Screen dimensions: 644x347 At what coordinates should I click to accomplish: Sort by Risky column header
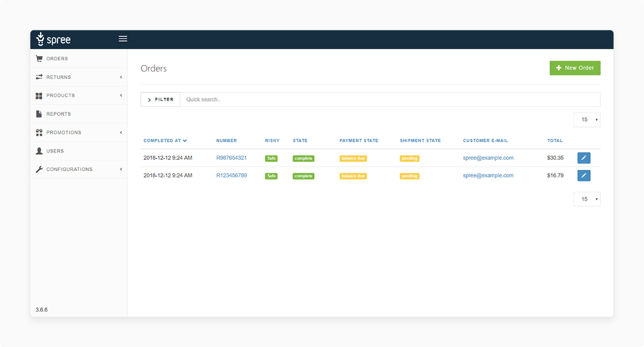coord(272,141)
